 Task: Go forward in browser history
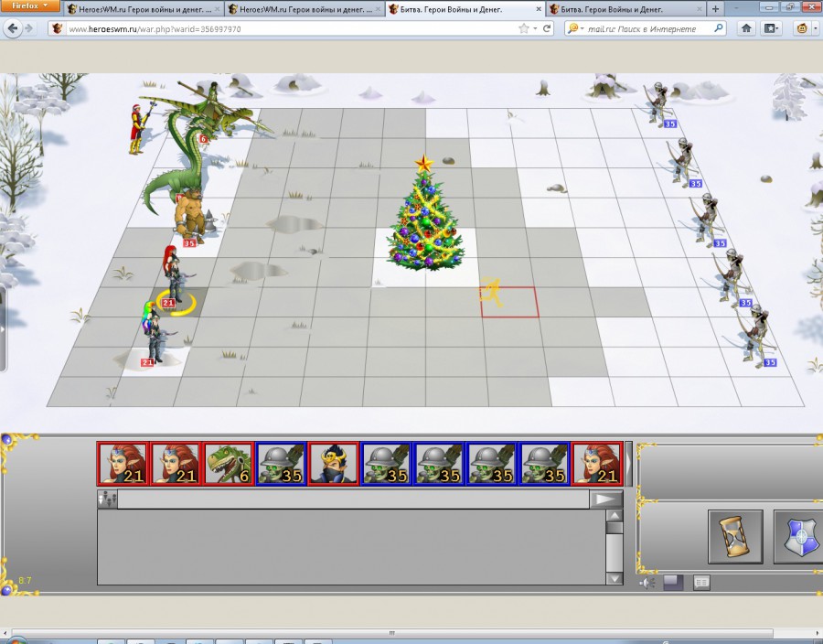pyautogui.click(x=29, y=28)
